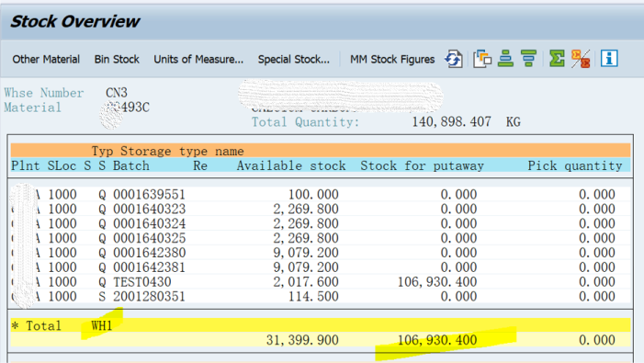644x363 pixels.
Task: Click the Total WH1 row
Action: (321, 325)
